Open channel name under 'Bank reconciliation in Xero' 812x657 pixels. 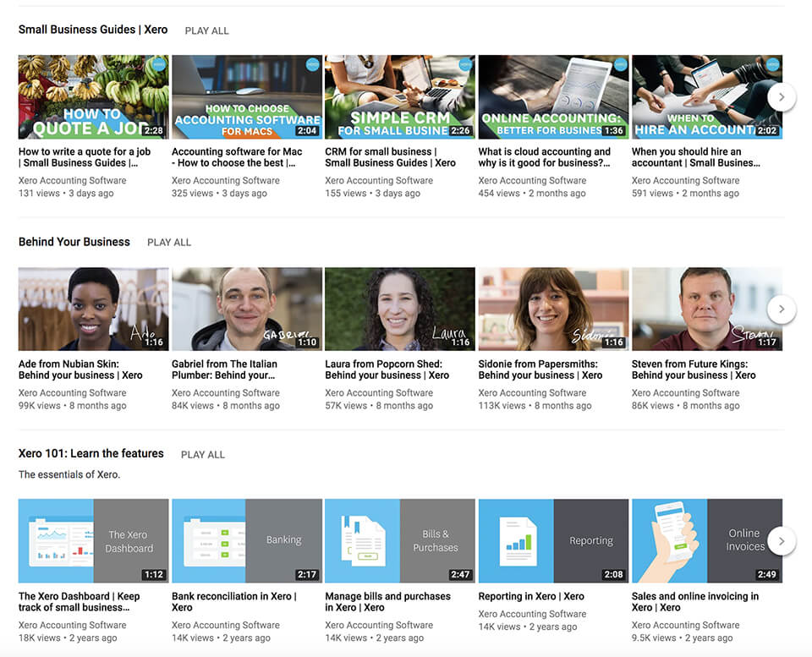(226, 625)
